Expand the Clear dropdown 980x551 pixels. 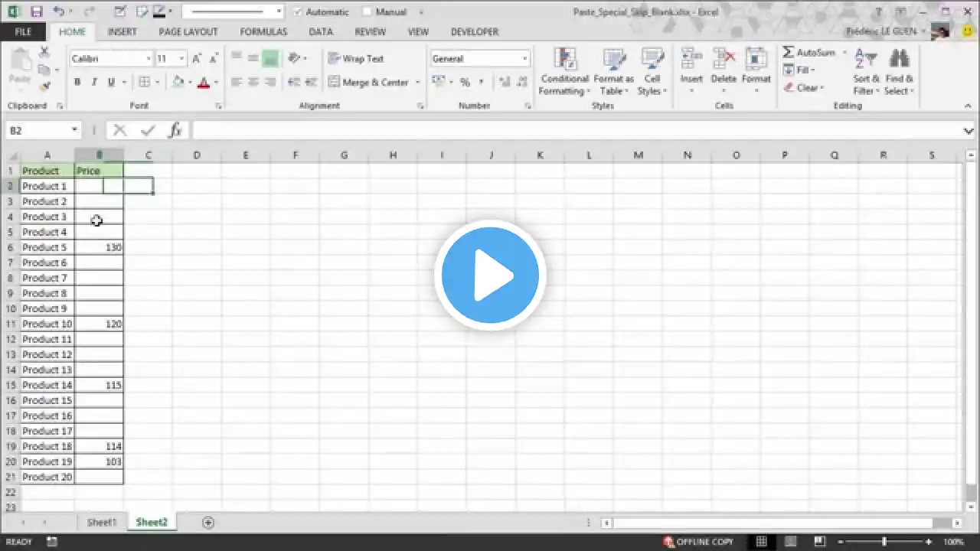822,88
